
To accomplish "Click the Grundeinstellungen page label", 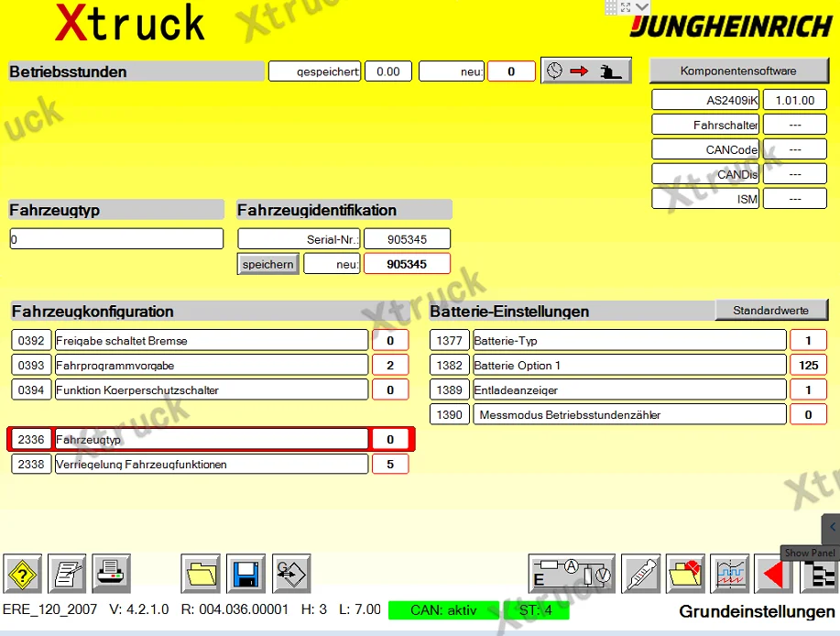I will [x=757, y=611].
